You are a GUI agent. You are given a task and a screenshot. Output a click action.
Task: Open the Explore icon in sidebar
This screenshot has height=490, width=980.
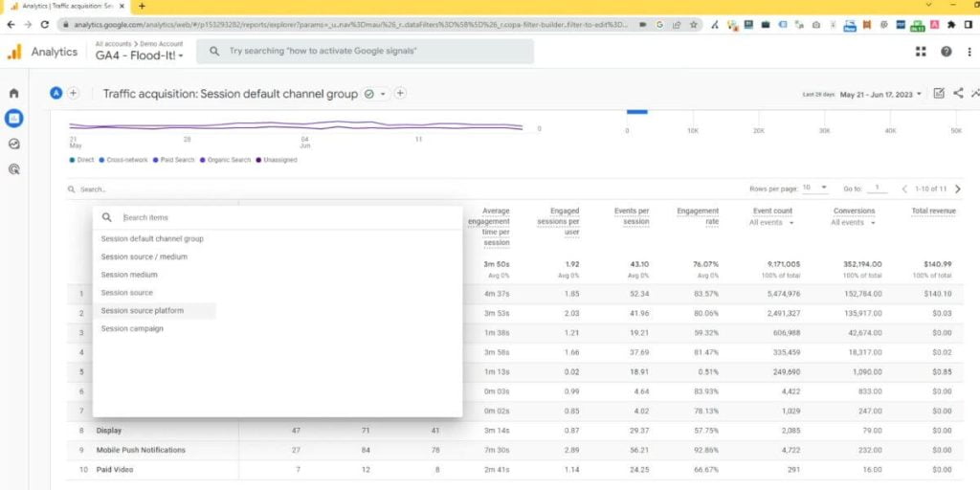tap(13, 144)
